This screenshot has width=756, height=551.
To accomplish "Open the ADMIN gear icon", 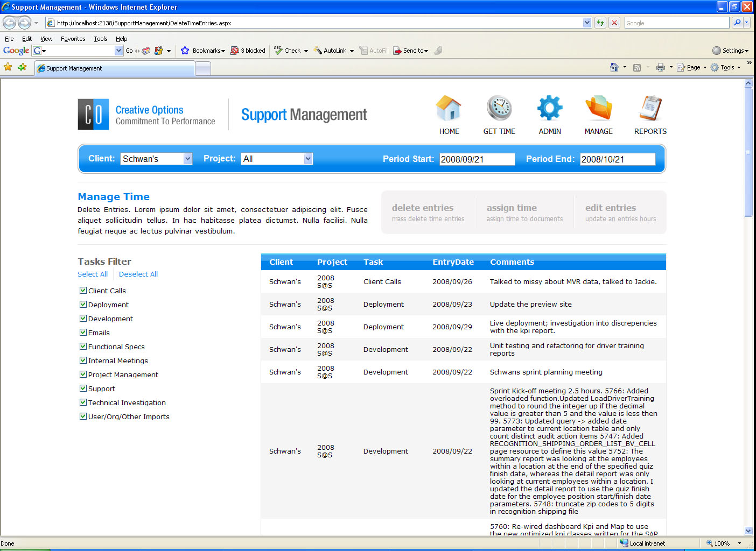I will (549, 108).
